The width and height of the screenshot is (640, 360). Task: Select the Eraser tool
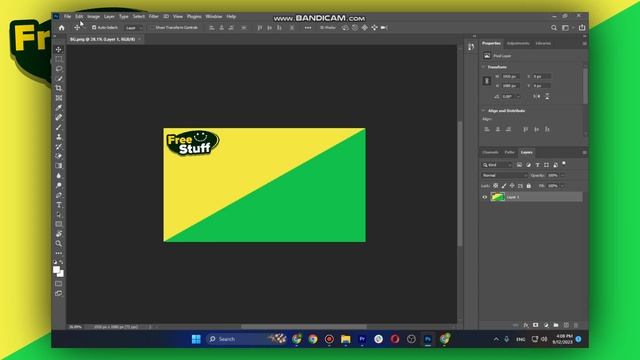[x=59, y=156]
